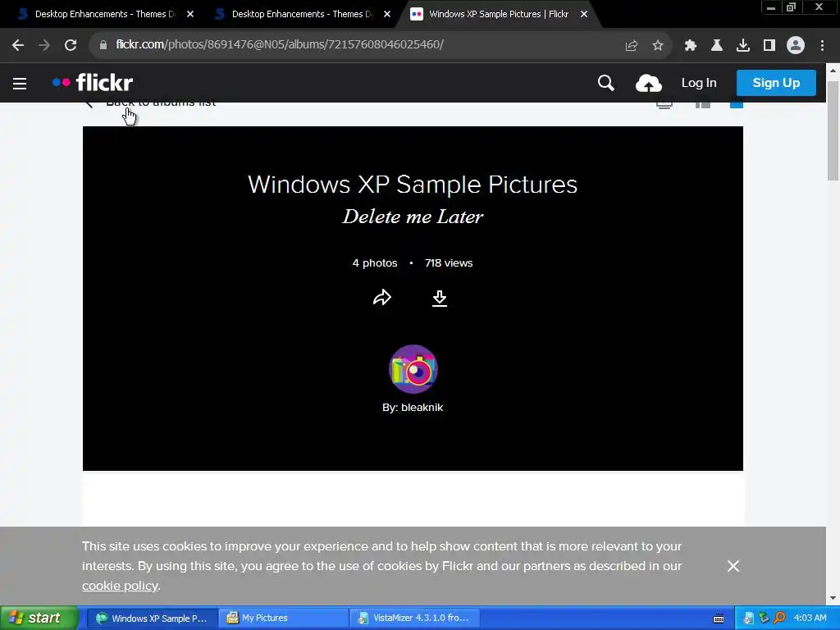Open Chrome Labs flask icon

click(717, 46)
